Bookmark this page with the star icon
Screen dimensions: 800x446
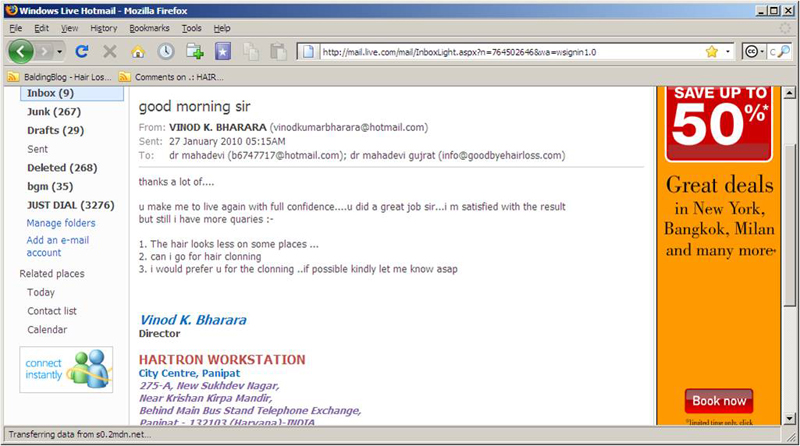tap(711, 50)
